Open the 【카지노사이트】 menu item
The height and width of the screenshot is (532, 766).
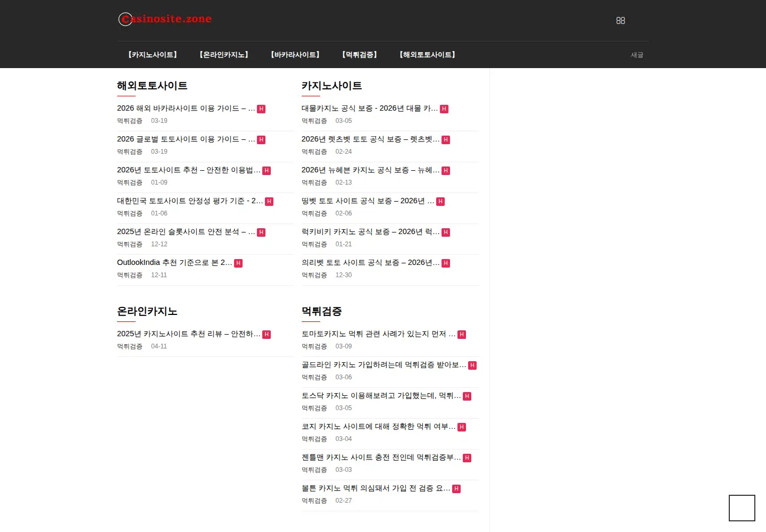click(153, 55)
